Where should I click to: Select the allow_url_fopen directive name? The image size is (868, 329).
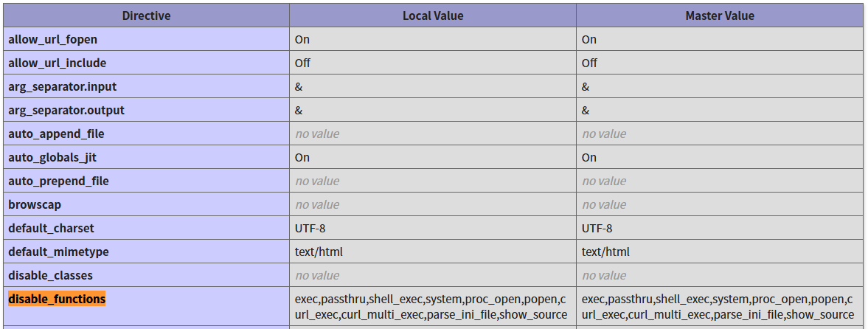tap(52, 39)
